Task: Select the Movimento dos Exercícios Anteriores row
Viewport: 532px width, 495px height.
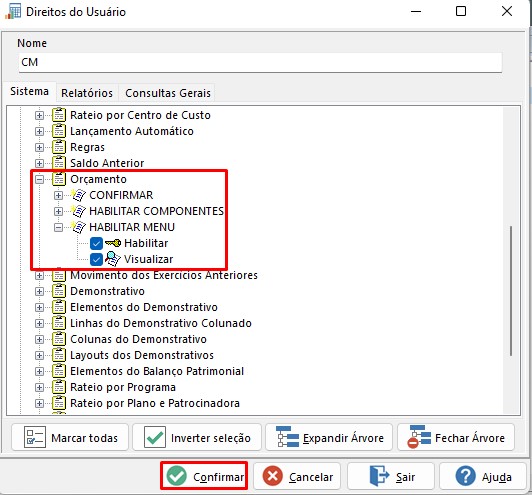Action: pos(164,275)
